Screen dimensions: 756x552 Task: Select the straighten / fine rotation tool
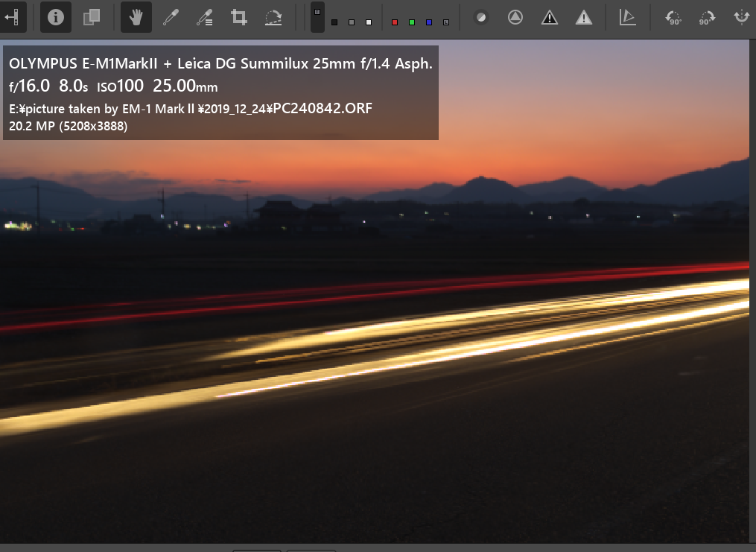click(x=273, y=17)
